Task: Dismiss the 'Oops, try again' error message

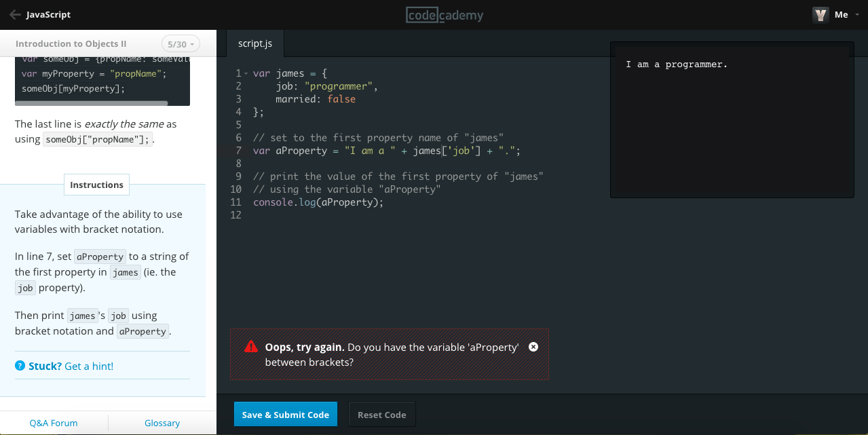Action: [x=533, y=346]
